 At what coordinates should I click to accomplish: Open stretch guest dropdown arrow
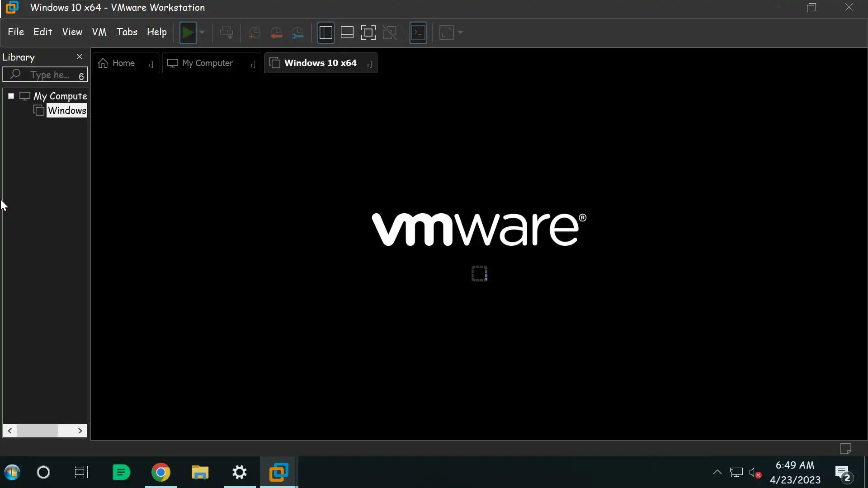(x=461, y=33)
